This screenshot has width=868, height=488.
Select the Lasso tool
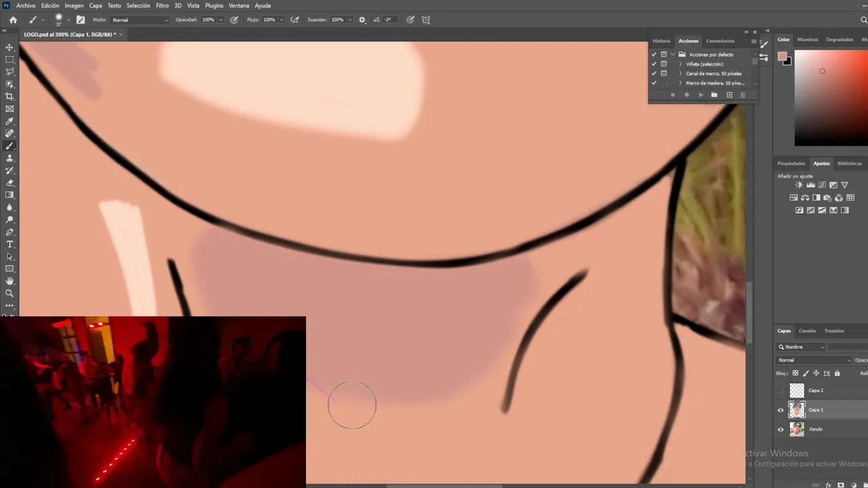coord(9,72)
